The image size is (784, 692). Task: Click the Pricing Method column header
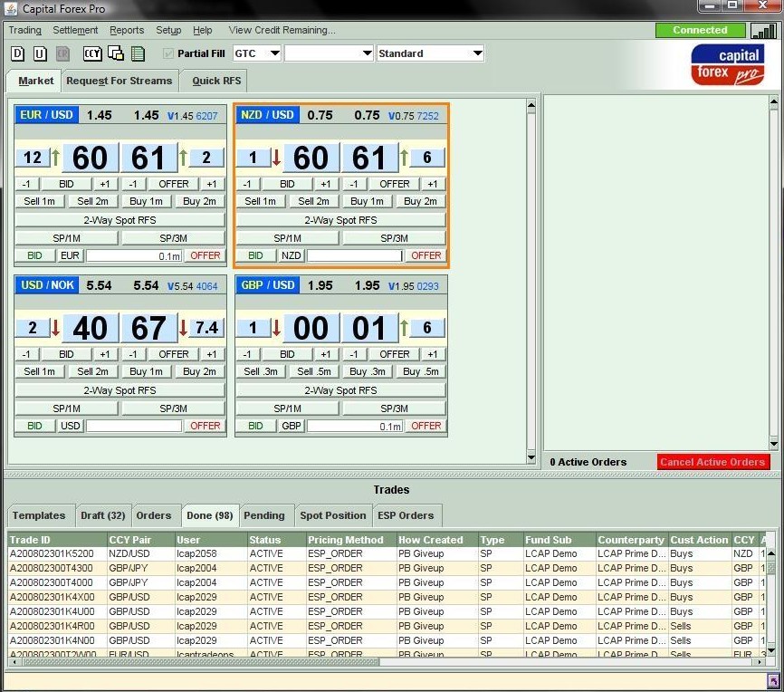(x=351, y=540)
